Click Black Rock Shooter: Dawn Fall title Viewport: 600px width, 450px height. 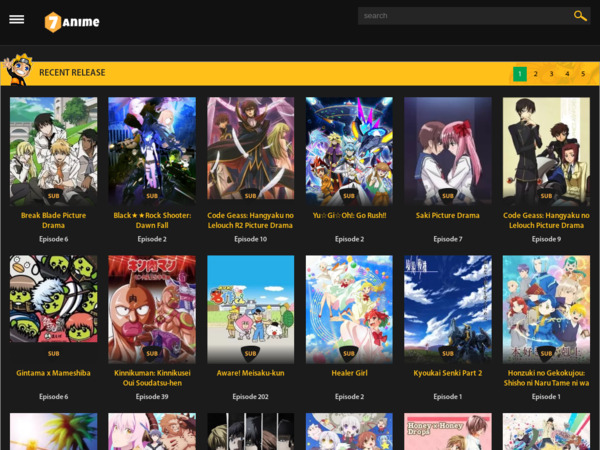pos(152,220)
